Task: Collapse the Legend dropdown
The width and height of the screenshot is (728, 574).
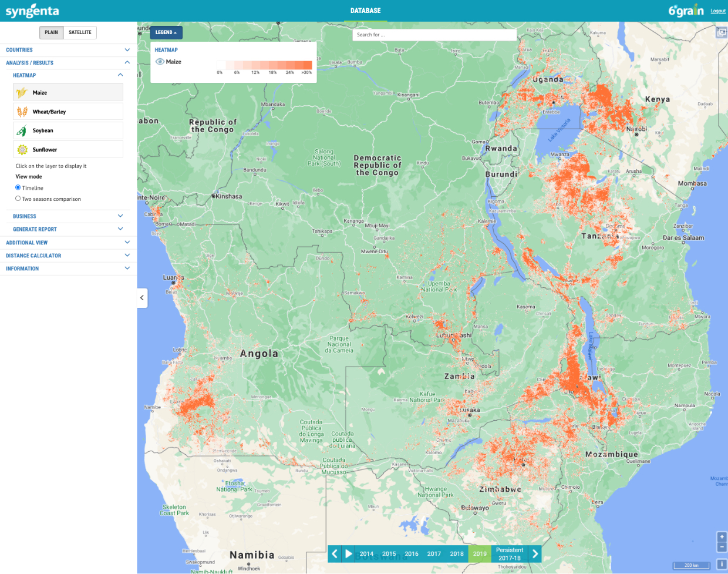Action: [166, 32]
